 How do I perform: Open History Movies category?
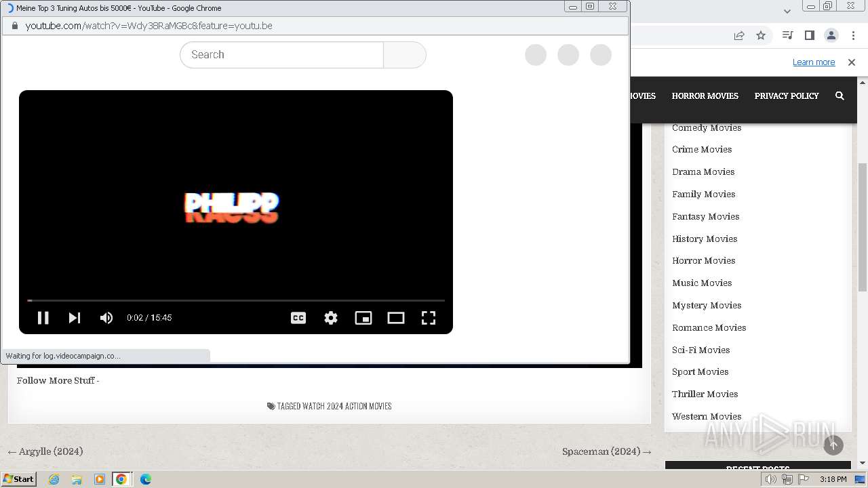coord(705,239)
